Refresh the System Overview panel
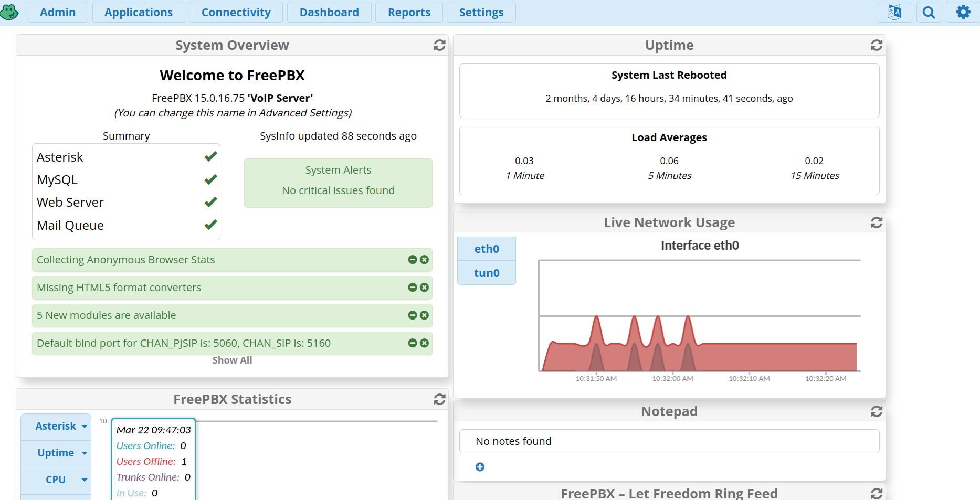 tap(439, 46)
